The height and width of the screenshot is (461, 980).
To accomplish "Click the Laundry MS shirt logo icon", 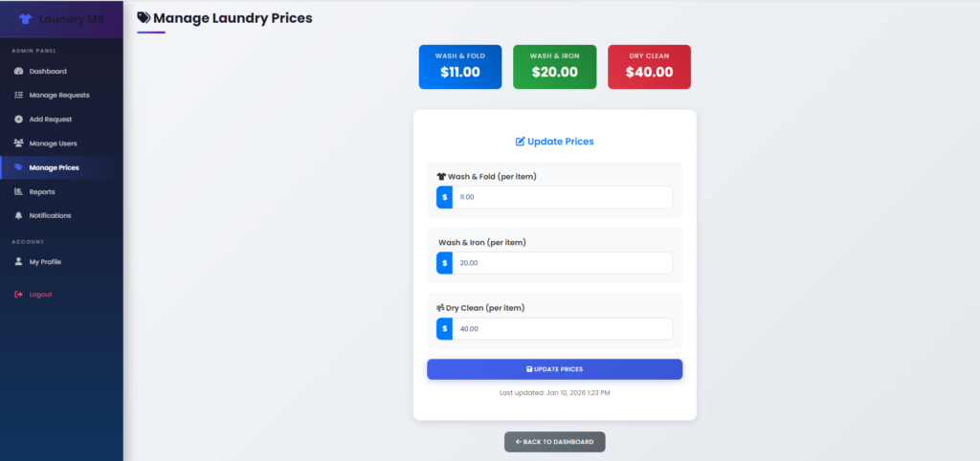I will [x=26, y=18].
